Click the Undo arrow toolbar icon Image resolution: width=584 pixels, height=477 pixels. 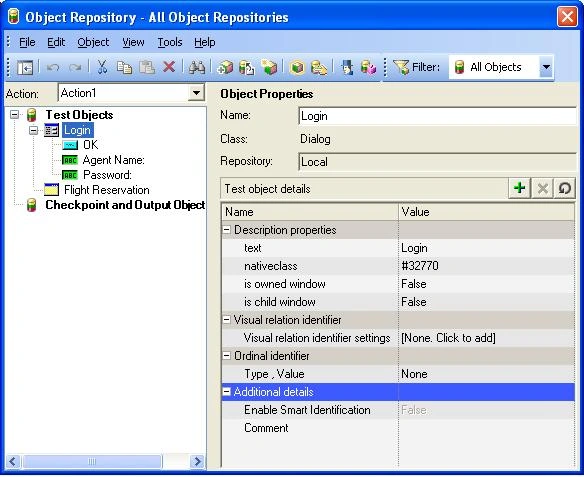click(x=53, y=67)
